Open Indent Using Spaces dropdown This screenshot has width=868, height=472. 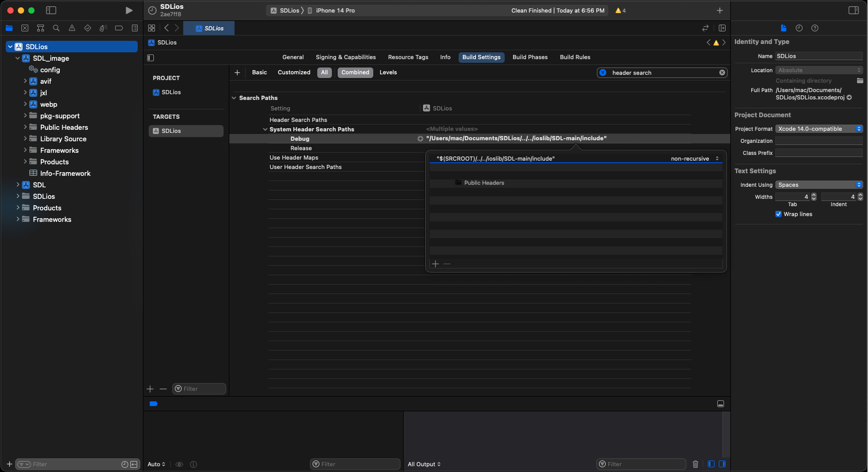tap(819, 185)
